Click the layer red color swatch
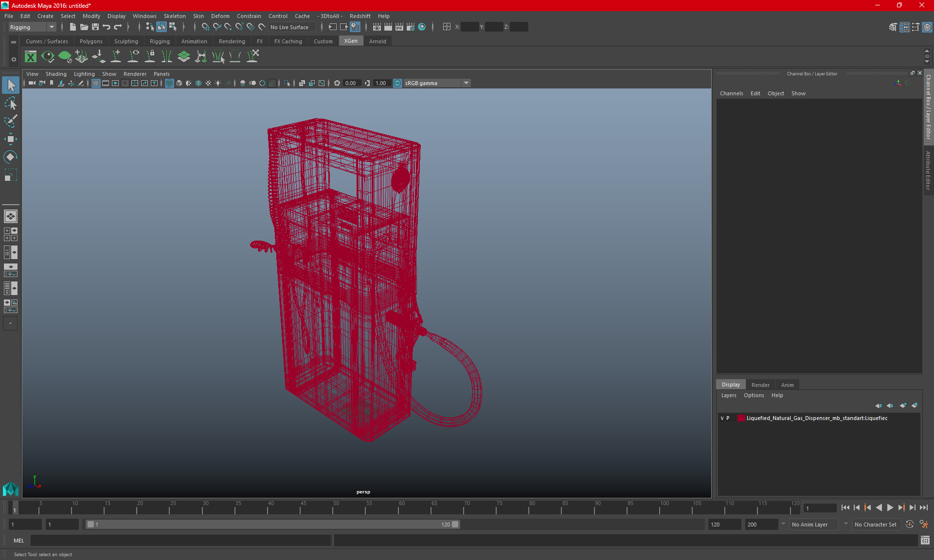 [741, 418]
